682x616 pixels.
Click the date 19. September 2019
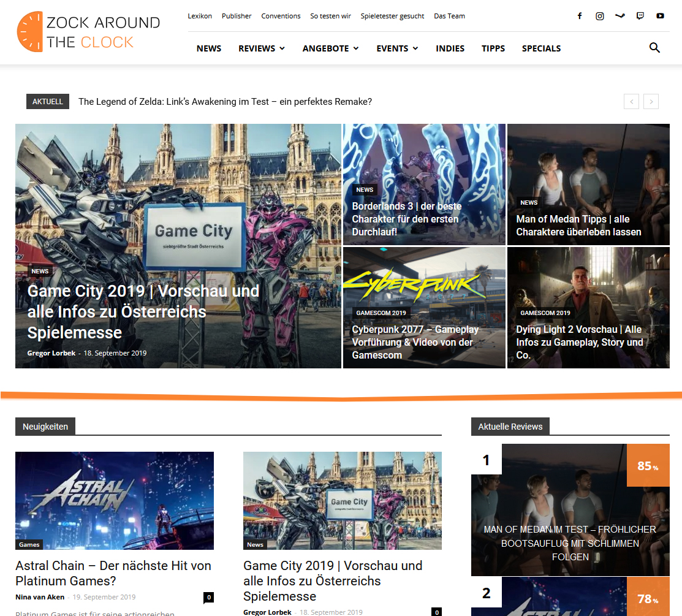pyautogui.click(x=104, y=597)
